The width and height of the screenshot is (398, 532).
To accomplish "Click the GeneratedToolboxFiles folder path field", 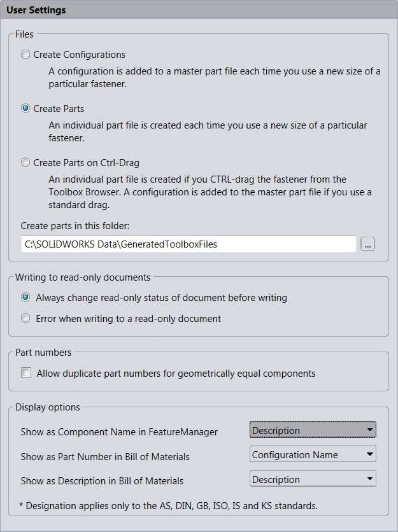I will pos(188,244).
